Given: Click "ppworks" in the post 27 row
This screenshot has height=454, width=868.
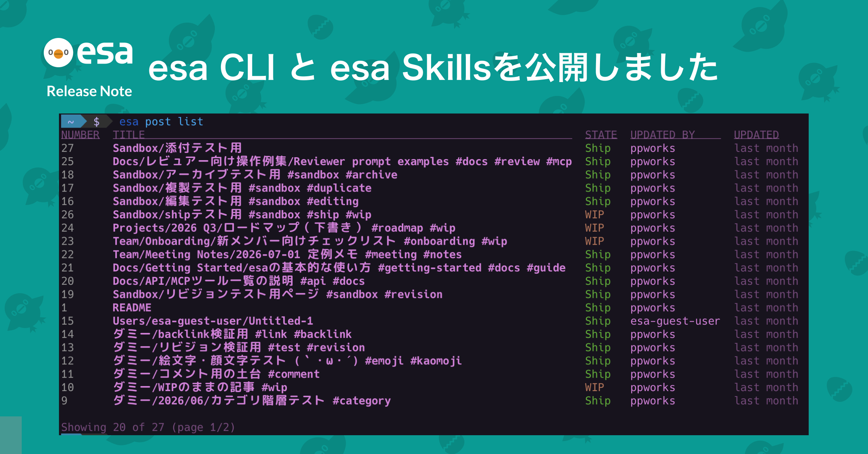Looking at the screenshot, I should pyautogui.click(x=653, y=148).
